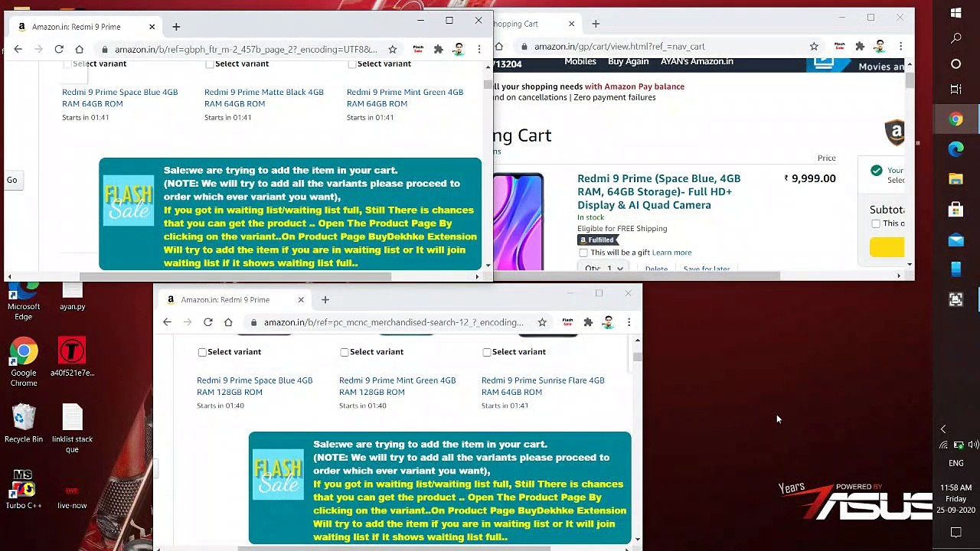Check Select variant for Space Blue 128GB ROM

(x=202, y=352)
